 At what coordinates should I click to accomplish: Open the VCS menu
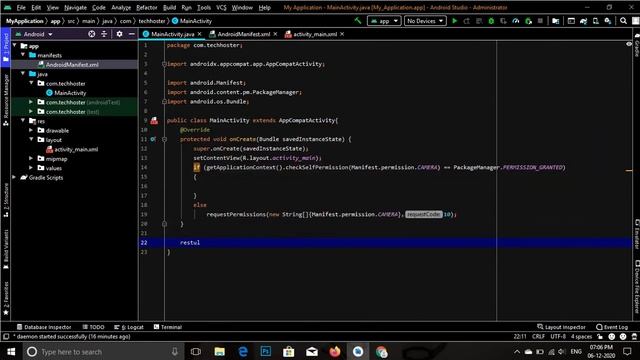pos(221,7)
